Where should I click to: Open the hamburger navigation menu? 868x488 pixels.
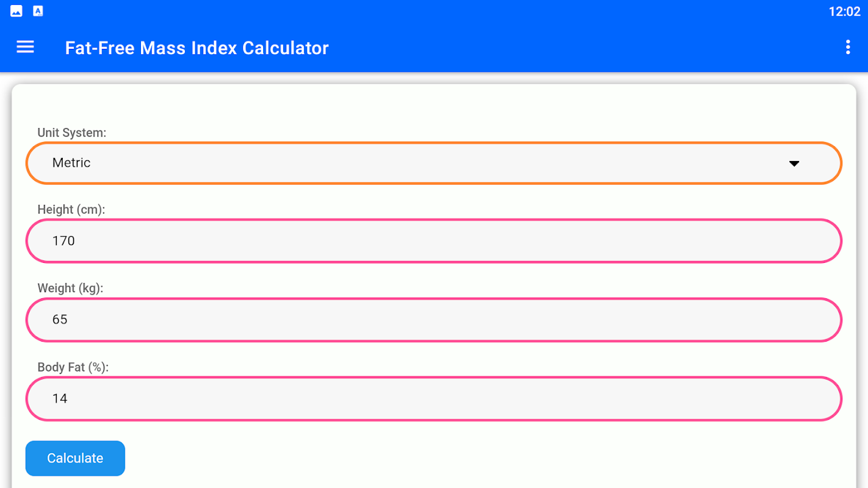coord(25,48)
